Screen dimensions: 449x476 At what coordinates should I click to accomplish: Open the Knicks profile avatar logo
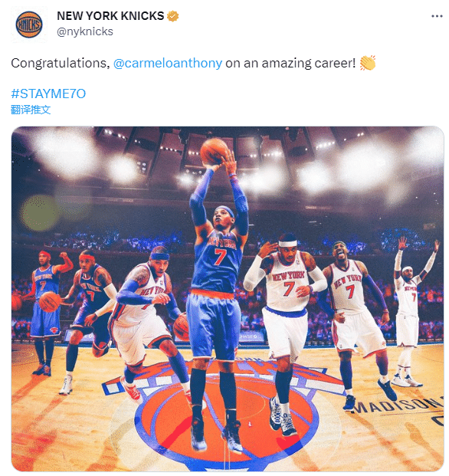point(29,25)
